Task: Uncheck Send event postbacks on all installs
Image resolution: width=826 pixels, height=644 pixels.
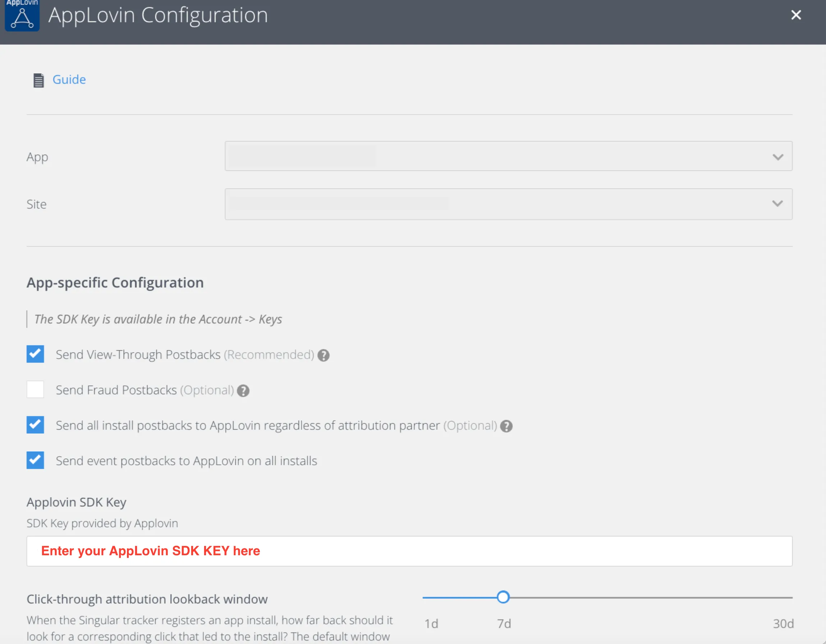Action: pos(35,460)
